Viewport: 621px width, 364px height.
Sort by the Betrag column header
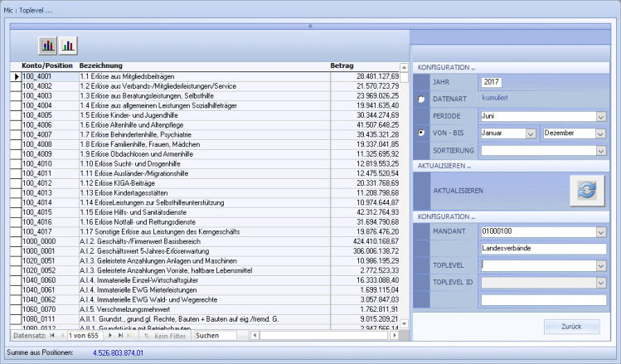[x=342, y=66]
